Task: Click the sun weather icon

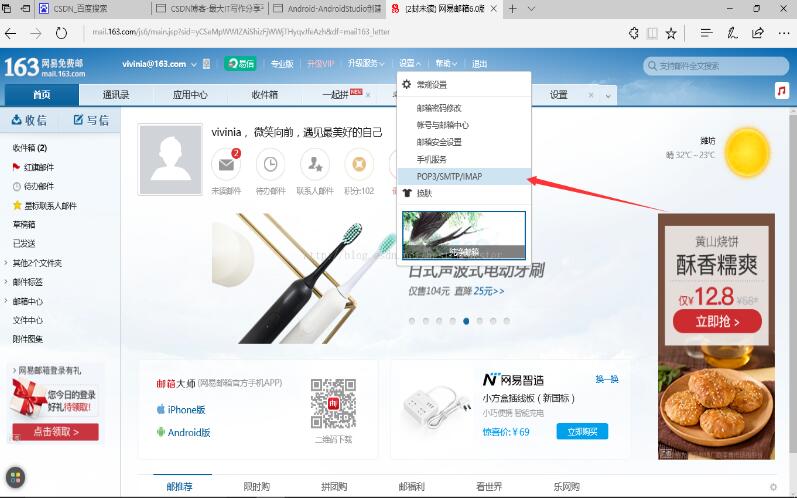Action: pos(747,152)
